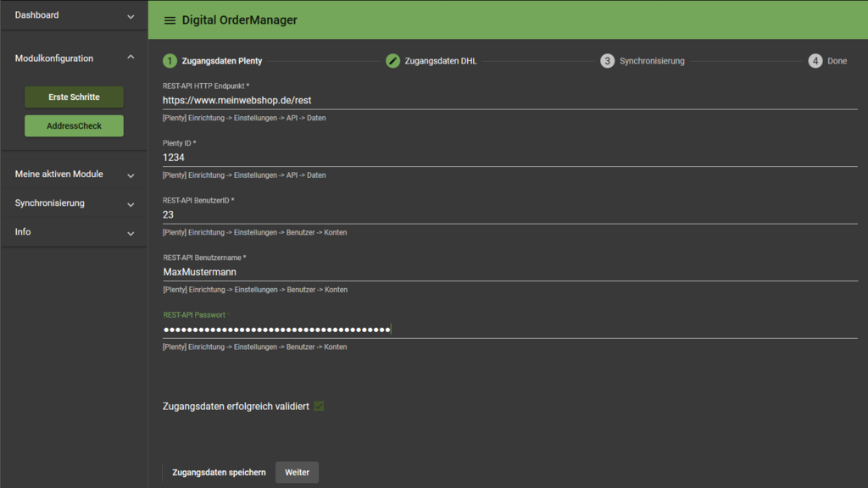
Task: Click step 3 Synchronisierung circle icon
Action: [x=607, y=61]
